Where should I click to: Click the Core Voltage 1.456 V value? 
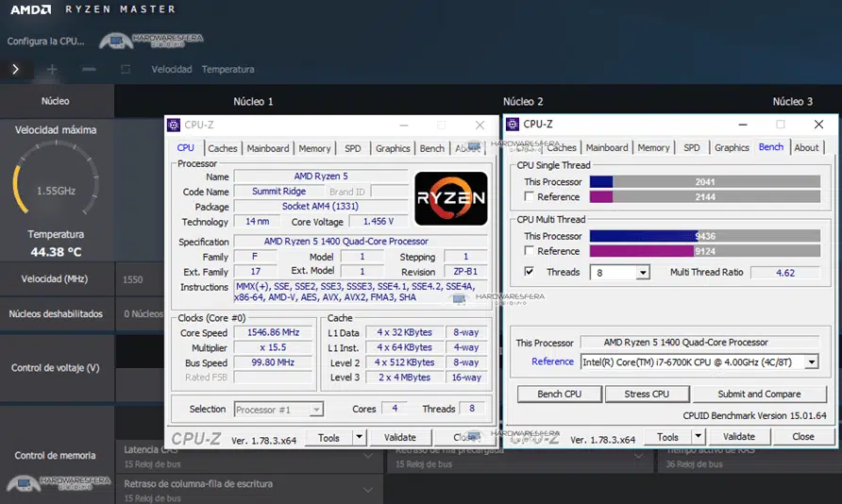click(378, 221)
